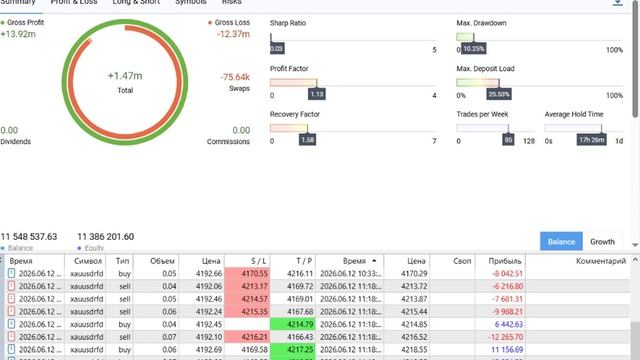Image resolution: width=640 pixels, height=360 pixels.
Task: Click the Profit Factor 1.13 marker
Action: click(317, 94)
